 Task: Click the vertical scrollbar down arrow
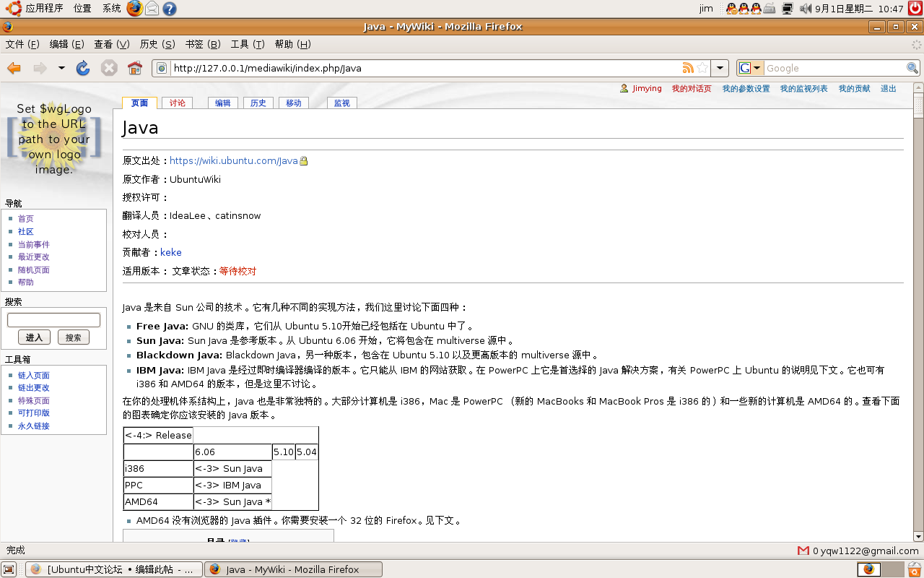pyautogui.click(x=918, y=537)
